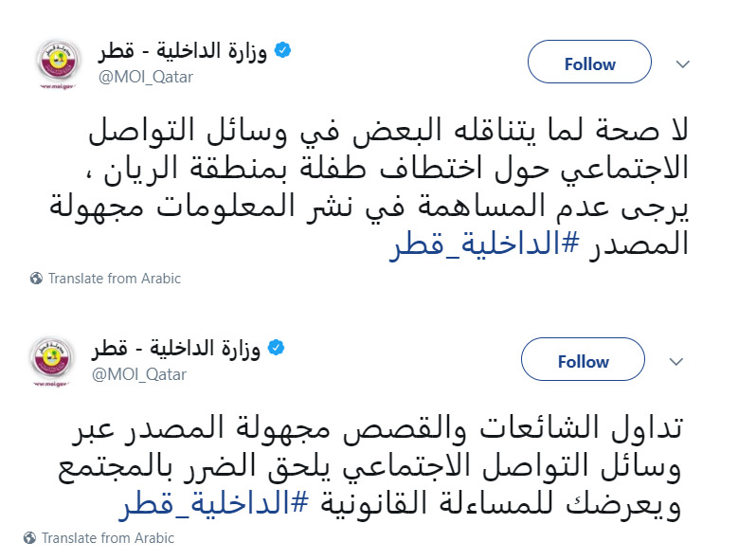Click @MOI_Qatar handle on the second tweet
This screenshot has height=560, width=738.
coord(139,374)
